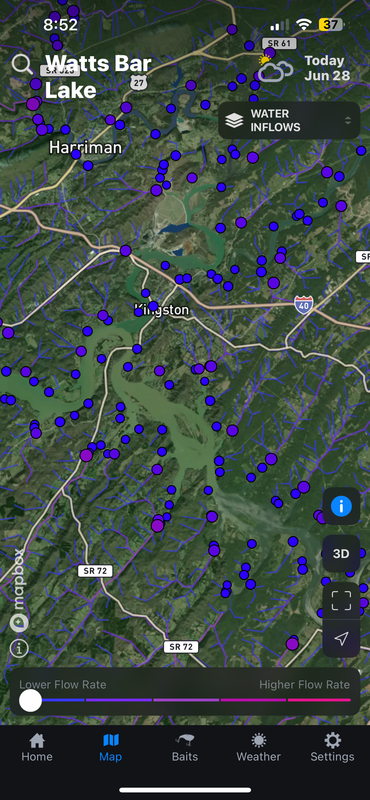Open the Watts Bar Lake title
Viewport: 370px width, 800px height.
(98, 77)
